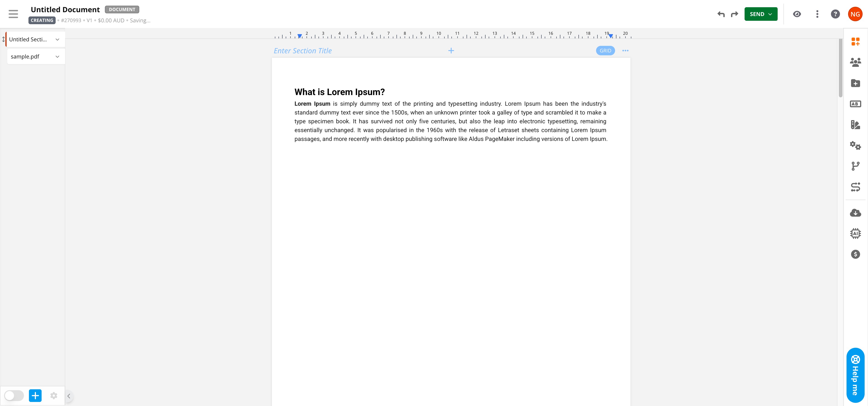Click the cloud download icon

click(x=855, y=213)
